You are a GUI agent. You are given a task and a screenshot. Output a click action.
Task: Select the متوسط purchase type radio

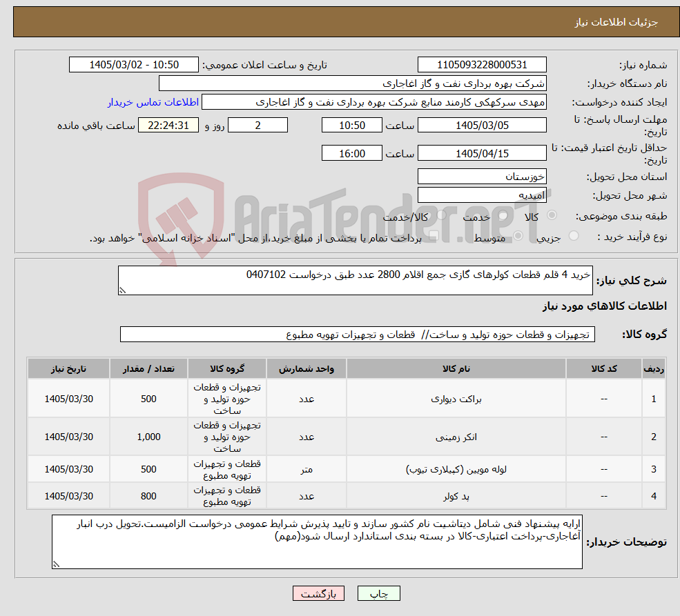pyautogui.click(x=518, y=236)
